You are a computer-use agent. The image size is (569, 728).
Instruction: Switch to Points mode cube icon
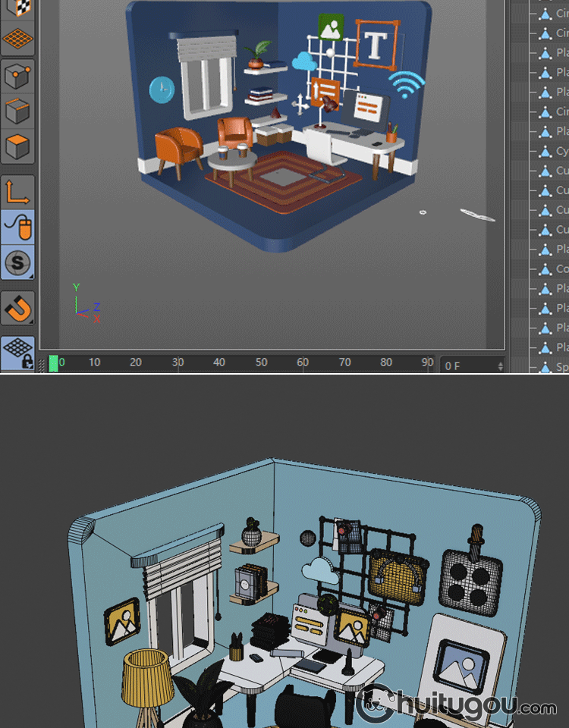[x=17, y=75]
